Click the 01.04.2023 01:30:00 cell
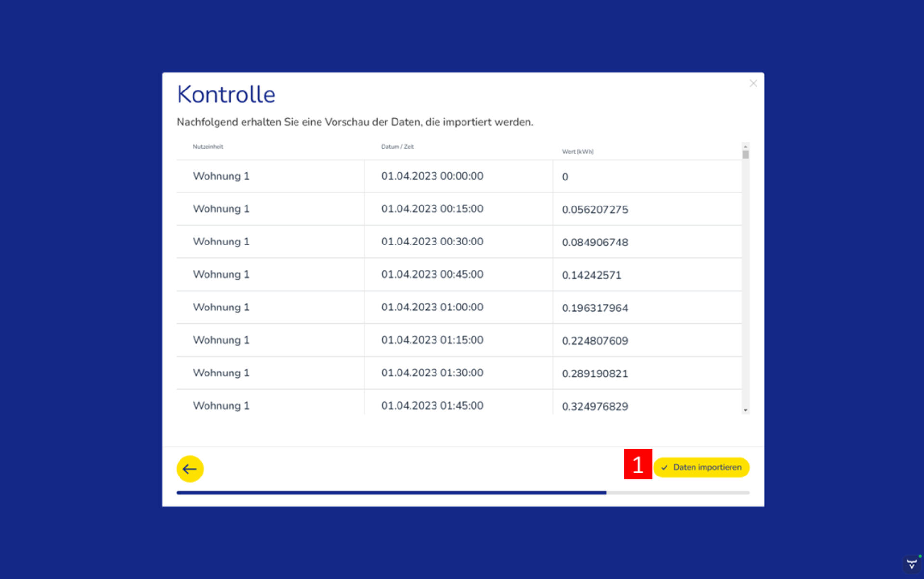The image size is (924, 579). pos(432,373)
